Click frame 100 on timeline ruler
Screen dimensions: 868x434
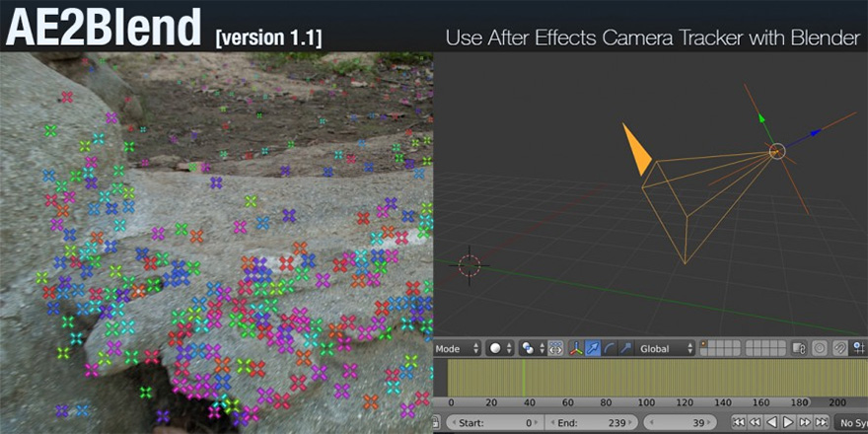pyautogui.click(x=646, y=402)
